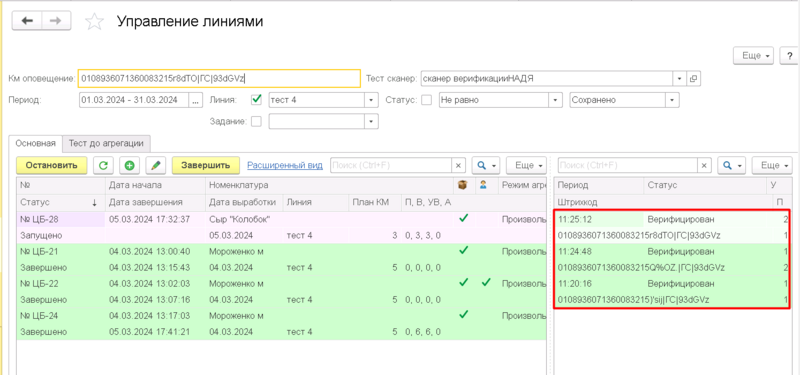Click the Остановить button
The height and width of the screenshot is (375, 800).
52,165
